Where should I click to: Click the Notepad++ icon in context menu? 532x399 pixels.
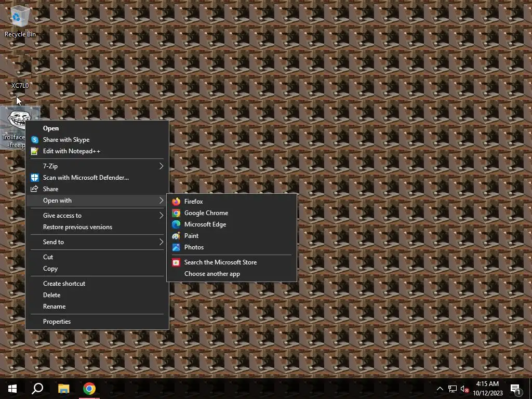35,151
